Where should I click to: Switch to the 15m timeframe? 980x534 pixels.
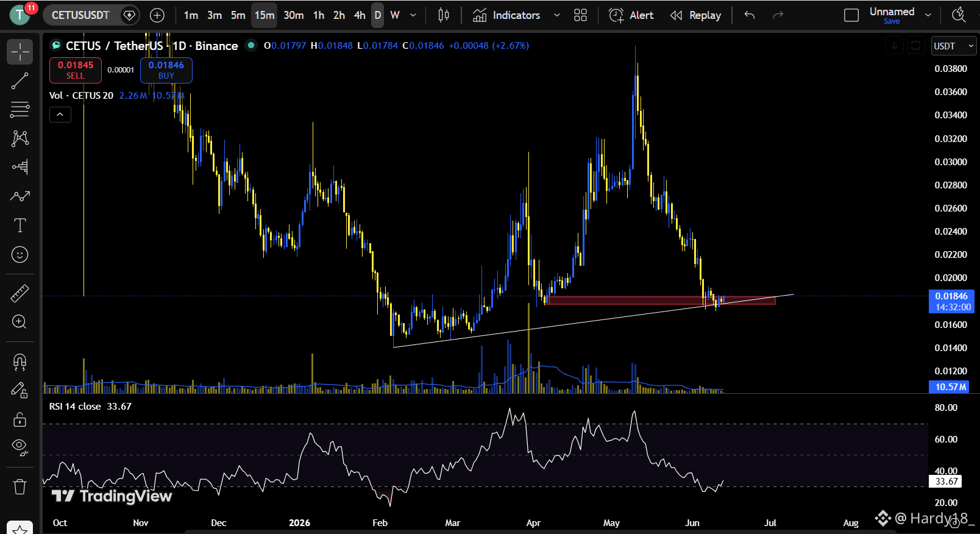(x=265, y=15)
